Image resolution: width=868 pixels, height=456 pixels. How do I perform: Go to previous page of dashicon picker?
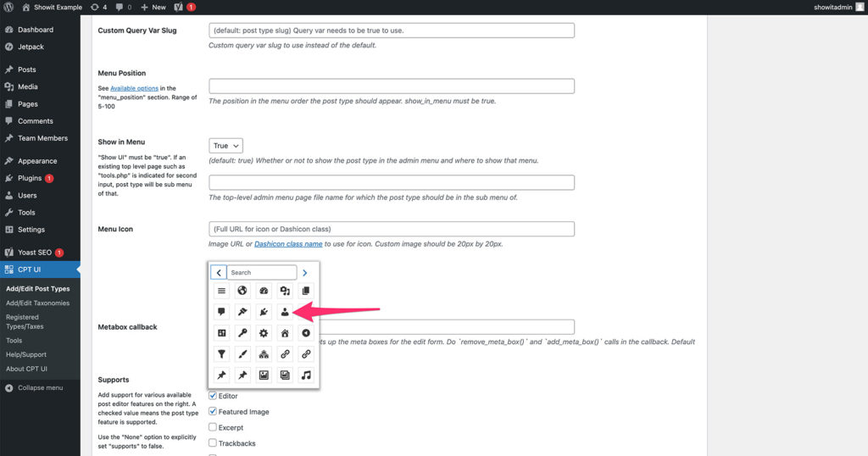point(219,273)
